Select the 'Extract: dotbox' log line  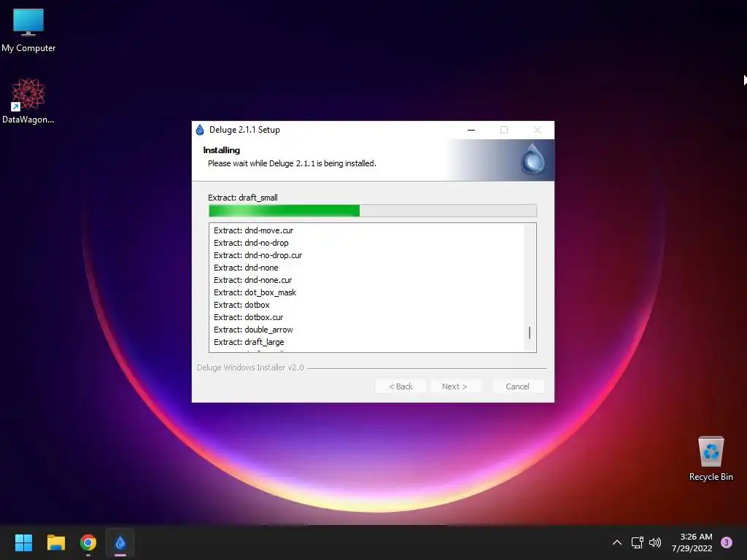241,305
